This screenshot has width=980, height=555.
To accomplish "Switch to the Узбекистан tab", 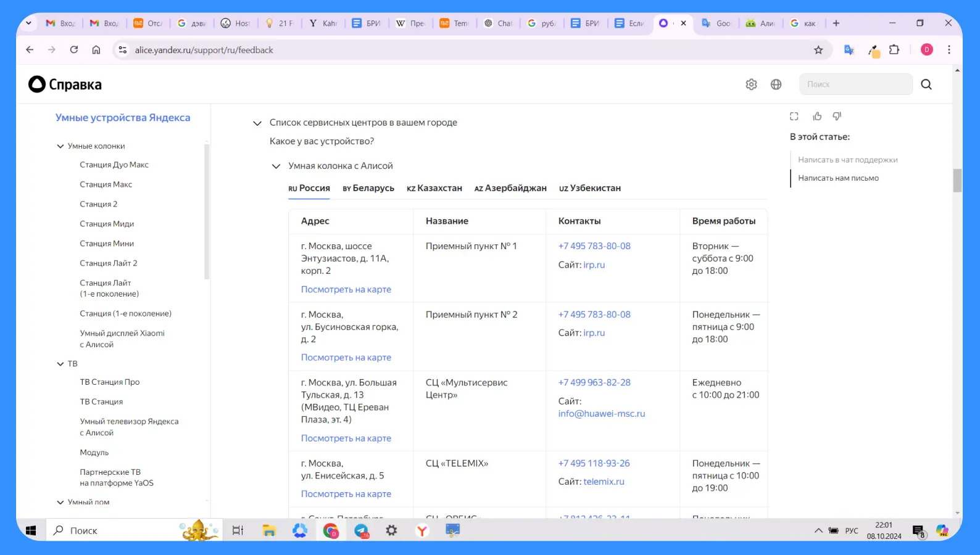I will (x=590, y=188).
